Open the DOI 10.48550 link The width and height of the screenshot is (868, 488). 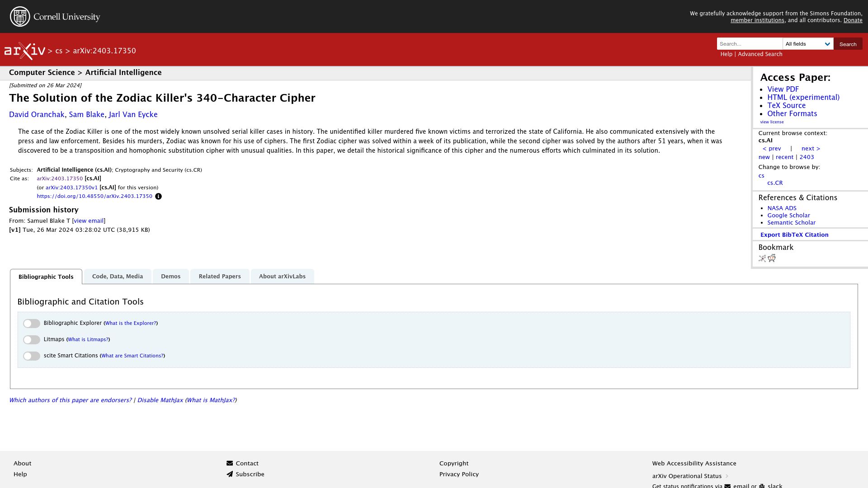(x=94, y=197)
